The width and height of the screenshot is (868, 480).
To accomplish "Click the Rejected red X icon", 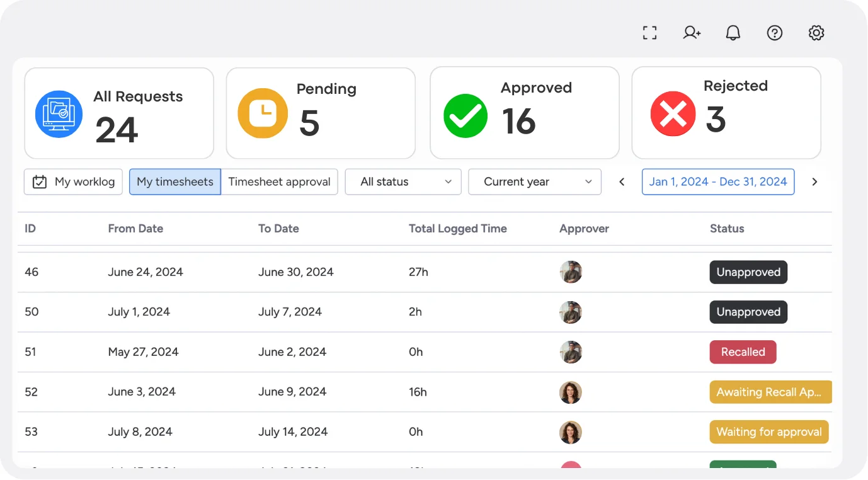I will (673, 114).
